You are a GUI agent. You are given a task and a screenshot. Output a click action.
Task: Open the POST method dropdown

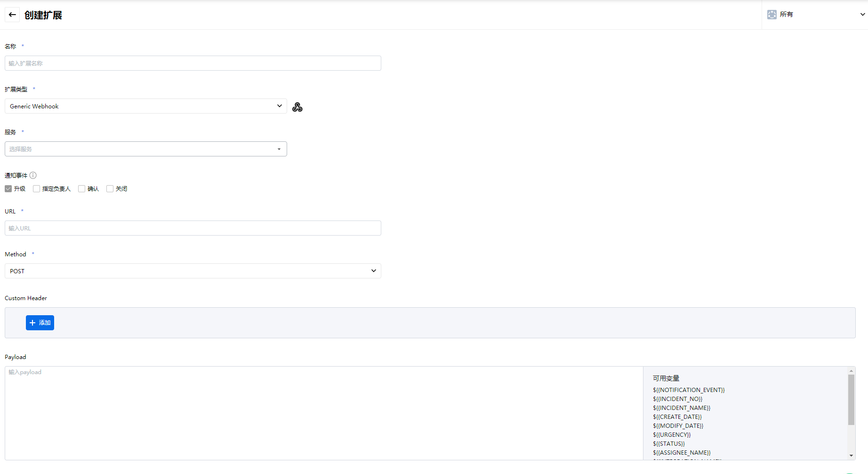[x=193, y=271]
